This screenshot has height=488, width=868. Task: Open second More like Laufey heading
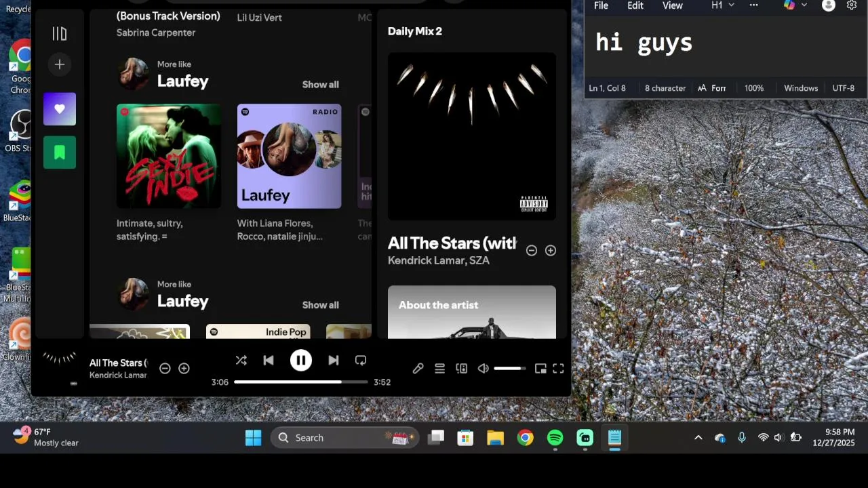pos(183,302)
